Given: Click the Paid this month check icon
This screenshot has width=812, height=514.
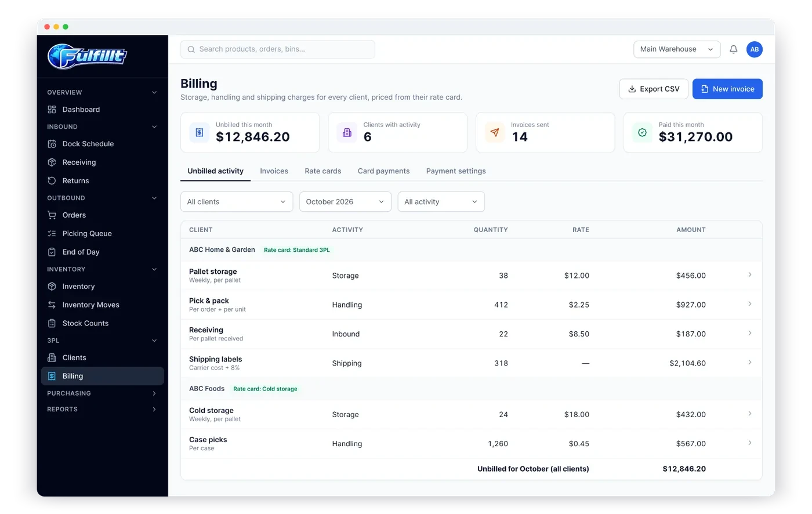Looking at the screenshot, I should [x=642, y=133].
